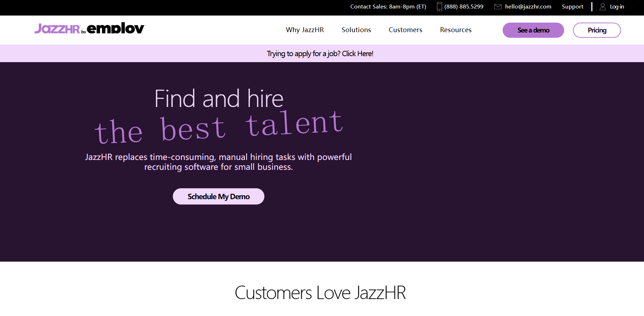The image size is (644, 316).
Task: Click the 'Customers Love JazzHR' heading
Action: 320,293
